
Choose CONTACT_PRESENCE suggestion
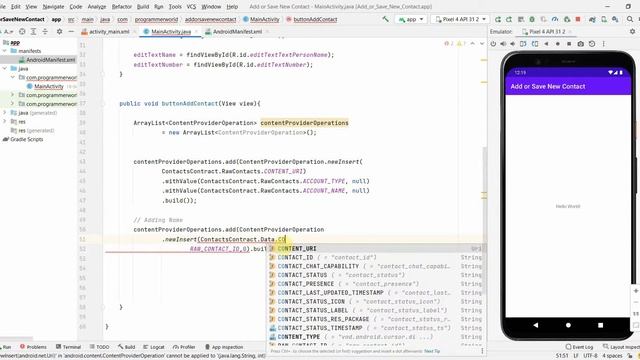375,284
